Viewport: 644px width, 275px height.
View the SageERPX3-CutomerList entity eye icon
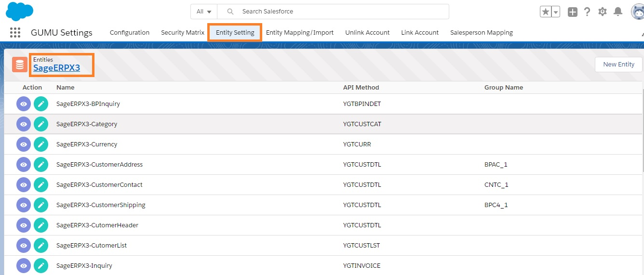pyautogui.click(x=24, y=245)
